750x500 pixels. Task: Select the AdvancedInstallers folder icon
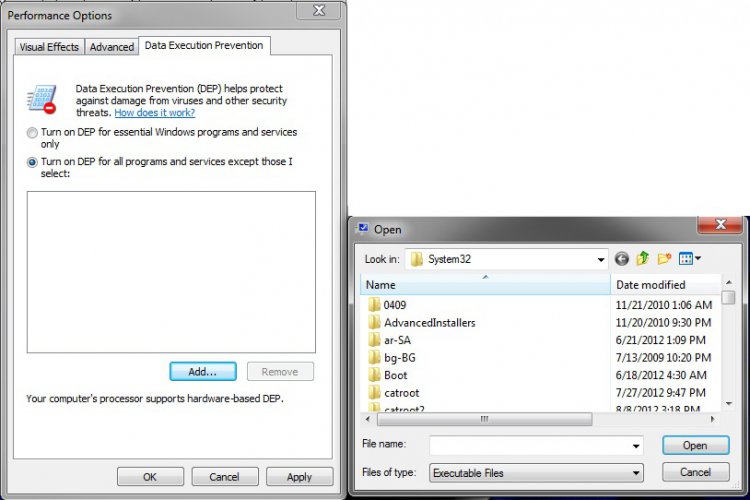pyautogui.click(x=374, y=322)
